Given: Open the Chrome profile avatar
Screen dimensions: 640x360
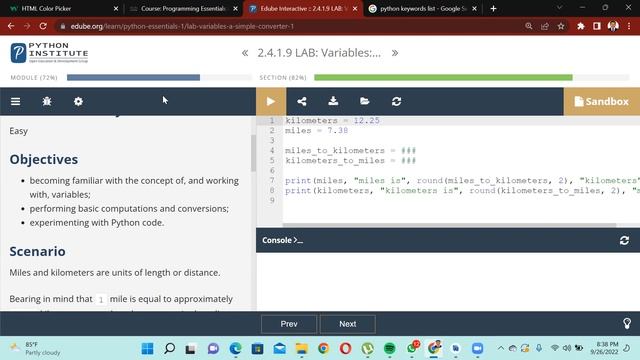Looking at the screenshot, I should coord(613,26).
